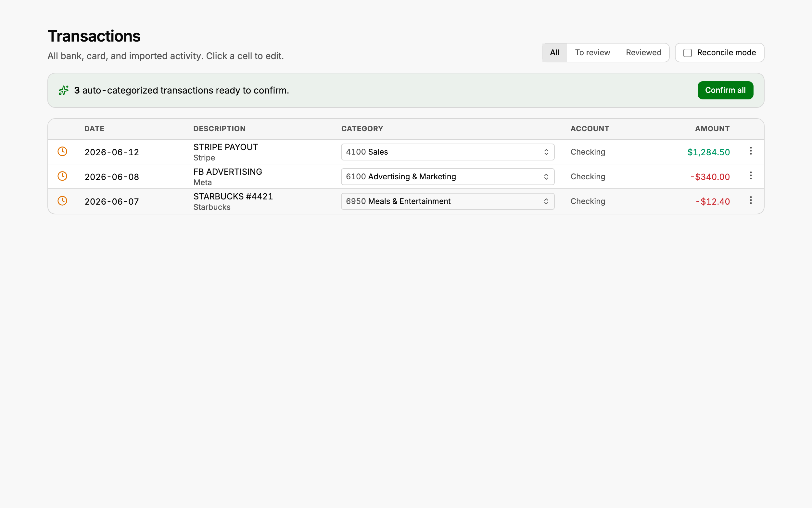The image size is (812, 508).
Task: Open the 4100 Sales category dropdown
Action: click(448, 152)
